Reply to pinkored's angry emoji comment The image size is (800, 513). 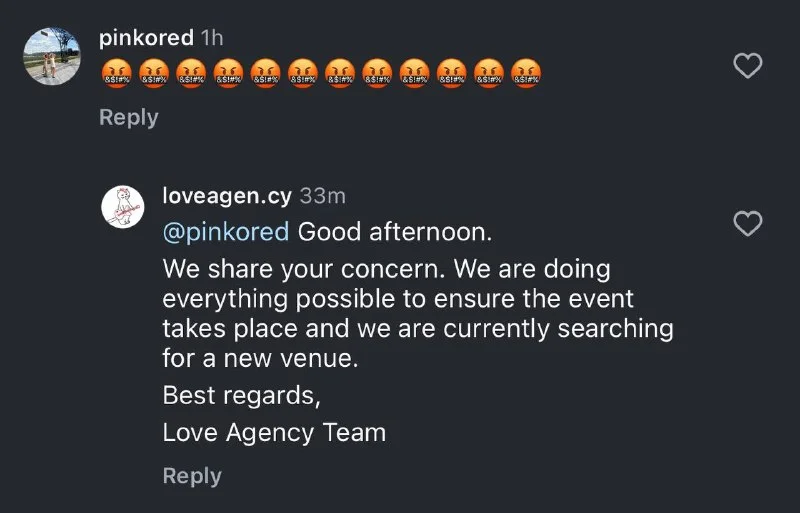coord(129,117)
